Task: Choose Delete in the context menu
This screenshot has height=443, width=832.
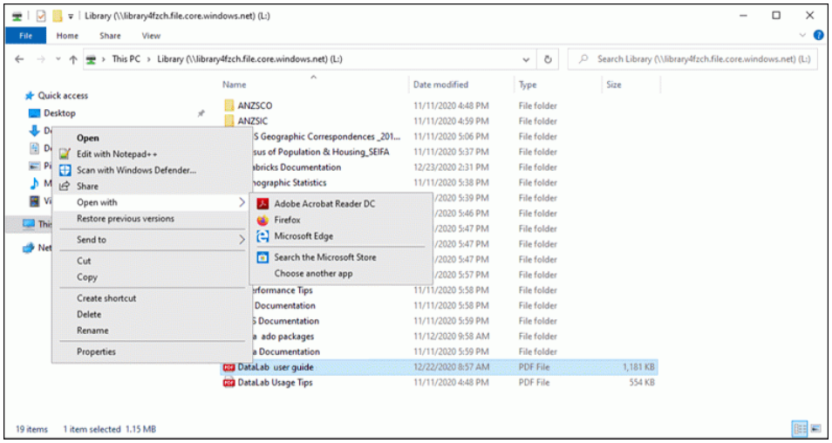Action: 89,314
